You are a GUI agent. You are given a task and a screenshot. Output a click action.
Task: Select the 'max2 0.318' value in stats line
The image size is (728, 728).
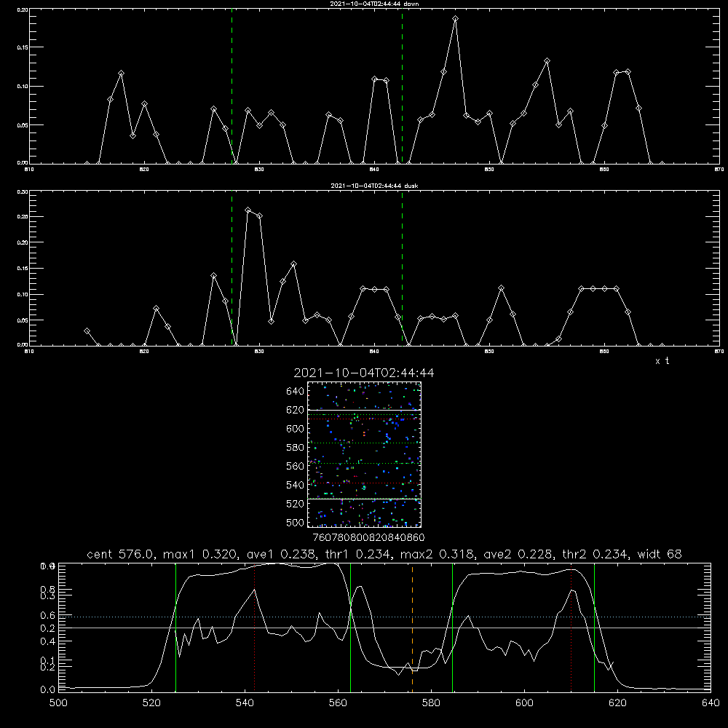[x=436, y=554]
